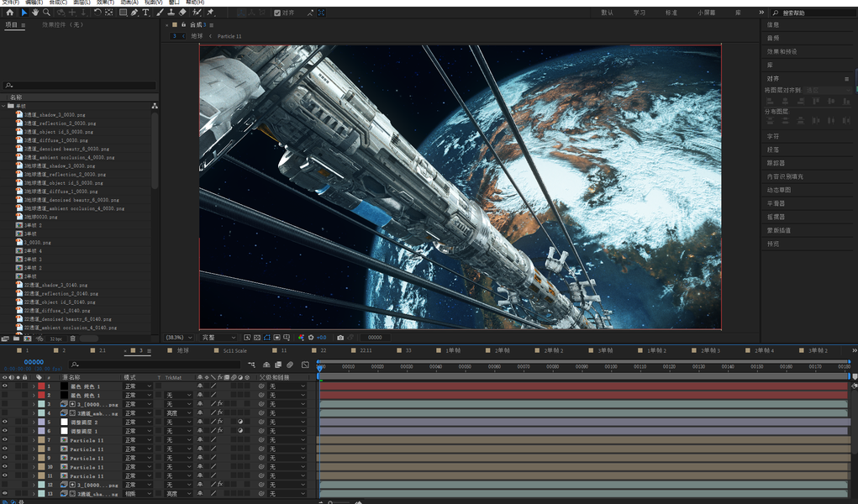
Task: Open parent dropdown for layer 7
Action: coord(287,440)
